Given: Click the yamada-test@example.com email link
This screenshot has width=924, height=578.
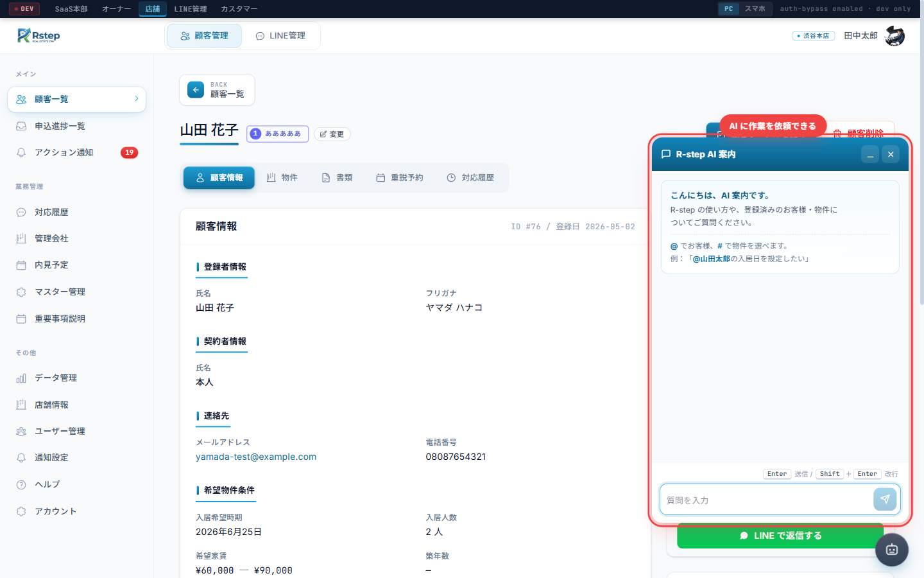Looking at the screenshot, I should tap(256, 457).
